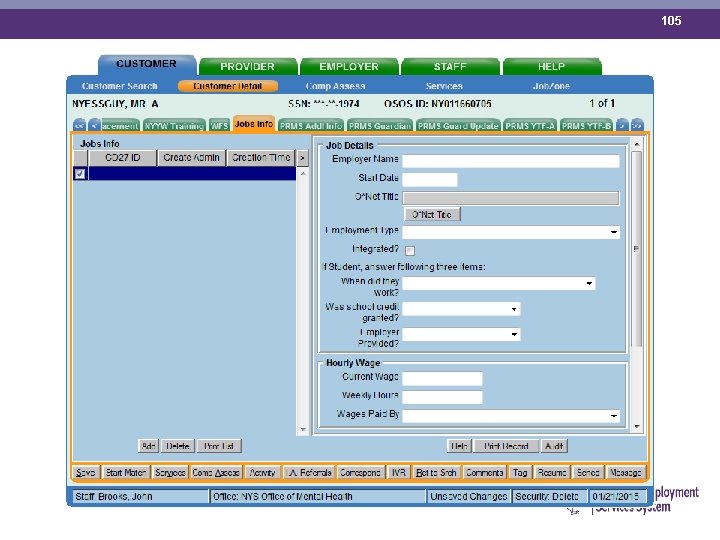Viewport: 720px width, 540px height.
Task: Click Start Match in bottom toolbar
Action: tap(125, 472)
